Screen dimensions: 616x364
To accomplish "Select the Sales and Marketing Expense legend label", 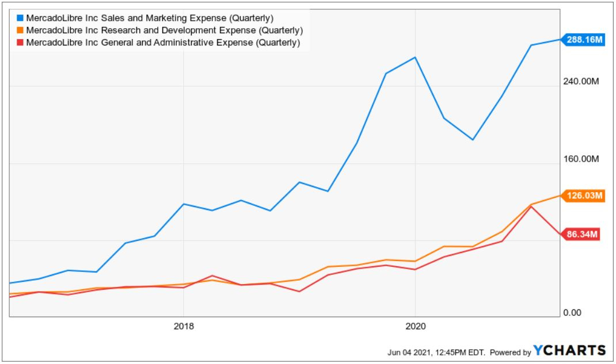I will (150, 18).
